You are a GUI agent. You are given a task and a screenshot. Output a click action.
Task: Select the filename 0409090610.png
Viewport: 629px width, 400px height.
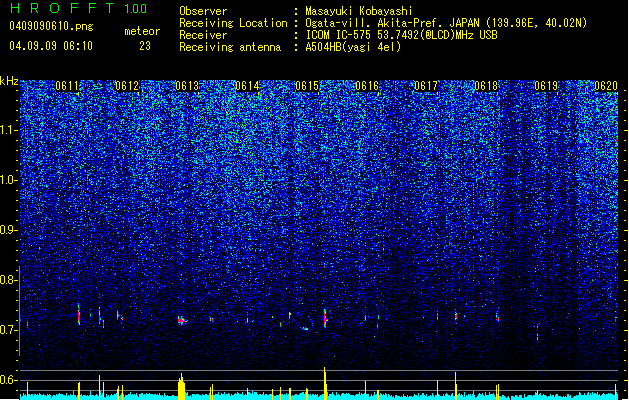(51, 26)
